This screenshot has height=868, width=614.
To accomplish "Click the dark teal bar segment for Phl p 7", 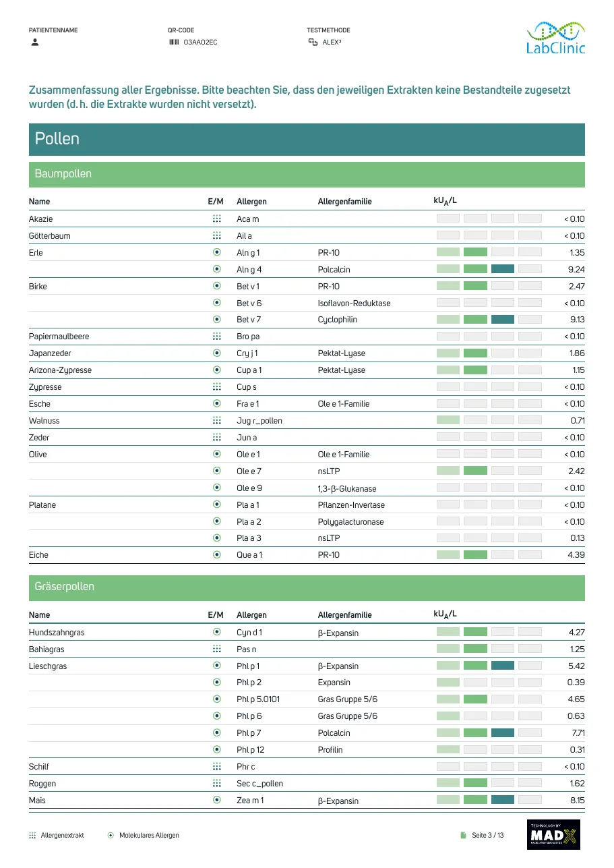I will pyautogui.click(x=503, y=732).
